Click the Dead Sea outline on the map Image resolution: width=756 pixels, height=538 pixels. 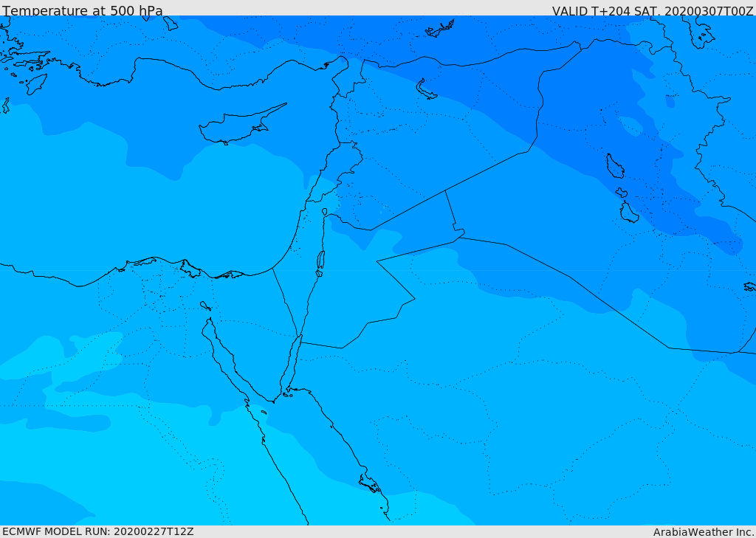click(x=320, y=263)
